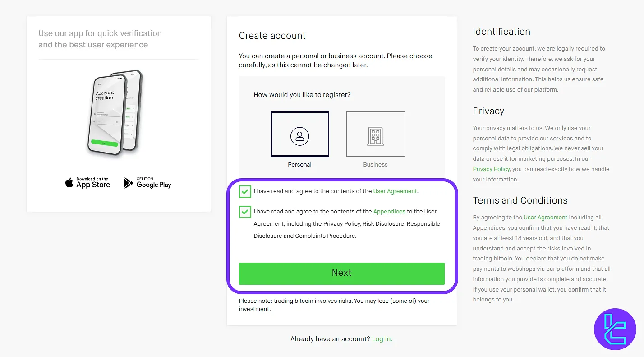
Task: Uncheck the User Agreement checkbox
Action: click(245, 191)
